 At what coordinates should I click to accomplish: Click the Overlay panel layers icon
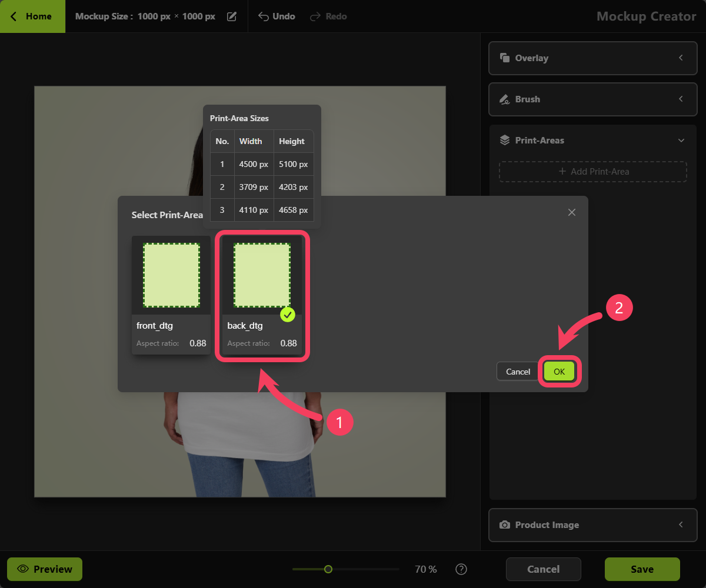pyautogui.click(x=504, y=58)
